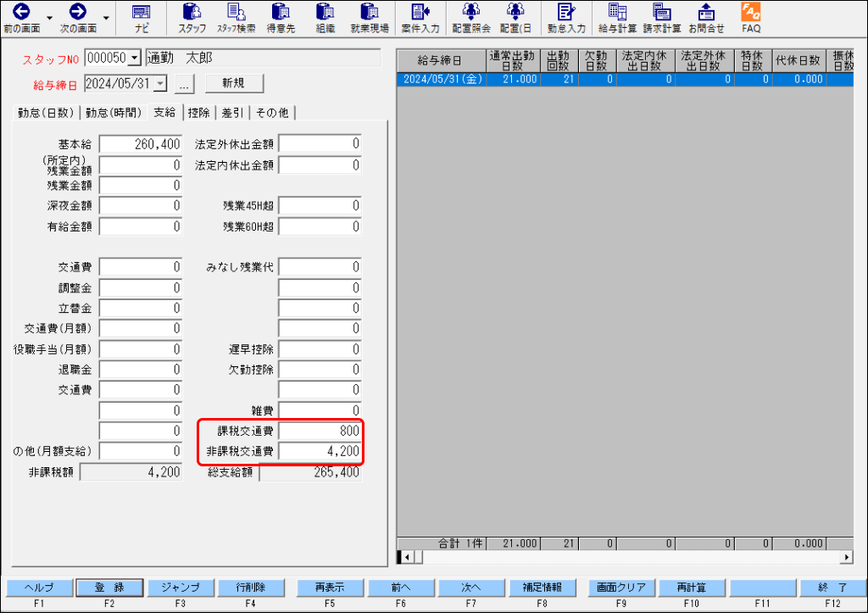The height and width of the screenshot is (613, 868).
Task: Select the 支給 tab
Action: (164, 113)
